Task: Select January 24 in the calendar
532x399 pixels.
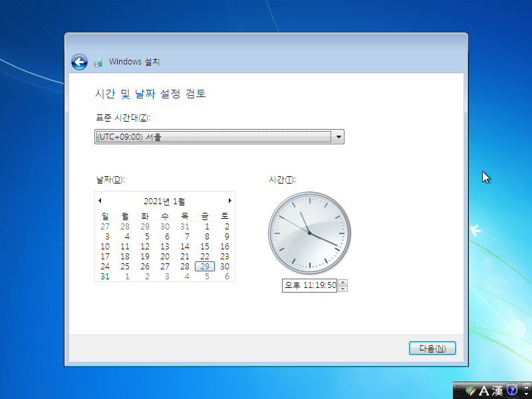Action: coord(105,267)
